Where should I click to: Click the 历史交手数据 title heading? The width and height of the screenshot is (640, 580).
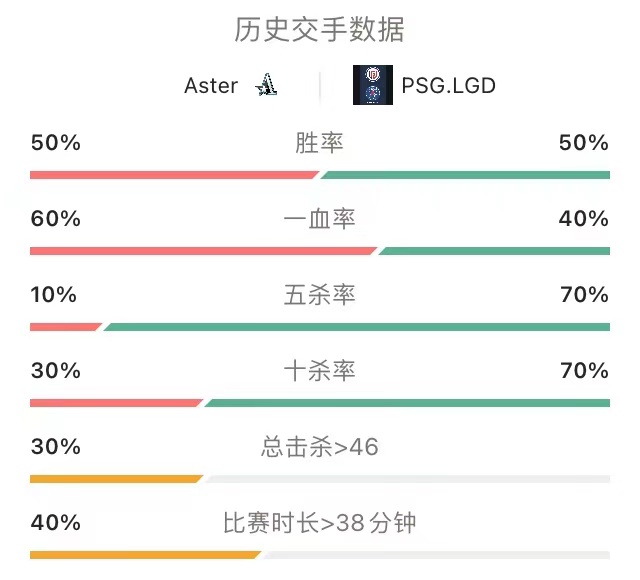pos(319,30)
